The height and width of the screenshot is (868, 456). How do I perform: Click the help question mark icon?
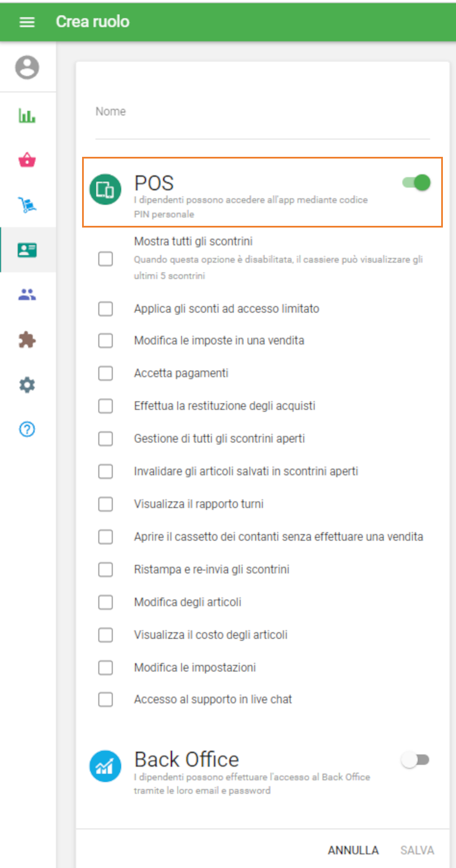27,429
